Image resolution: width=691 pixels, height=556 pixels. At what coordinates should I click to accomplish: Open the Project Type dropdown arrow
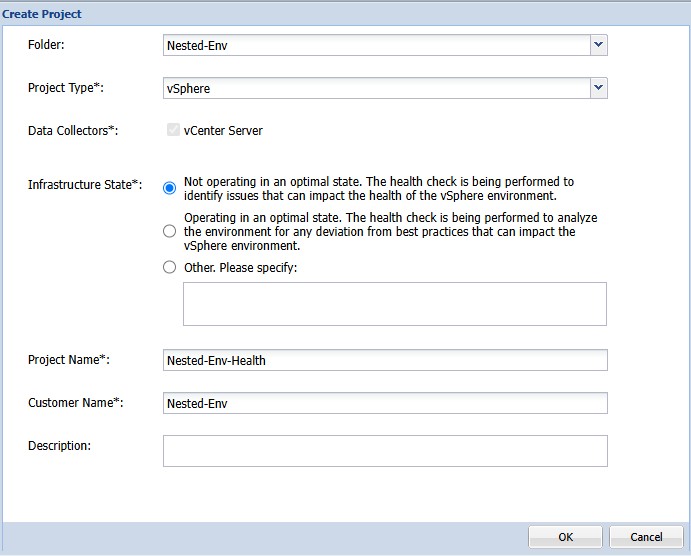pyautogui.click(x=598, y=88)
